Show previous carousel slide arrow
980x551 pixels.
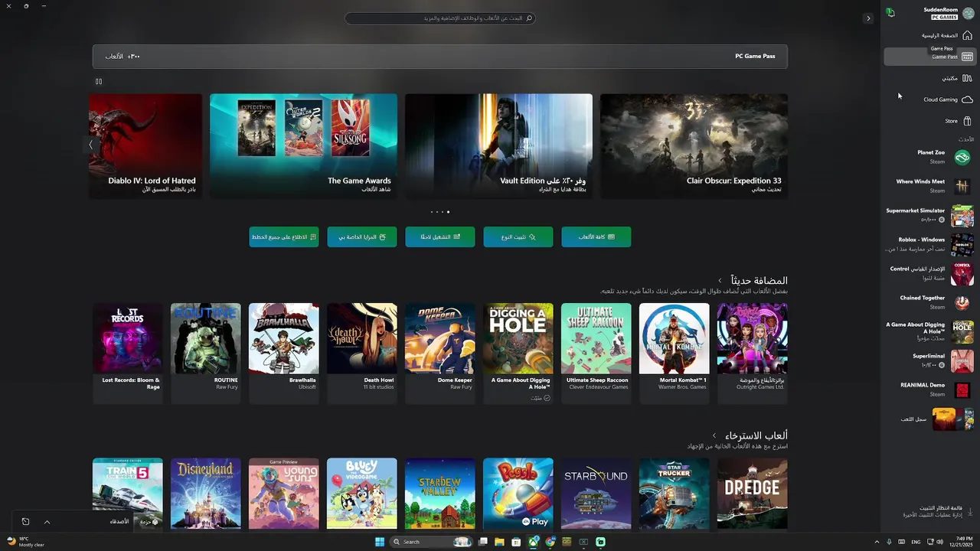(90, 145)
